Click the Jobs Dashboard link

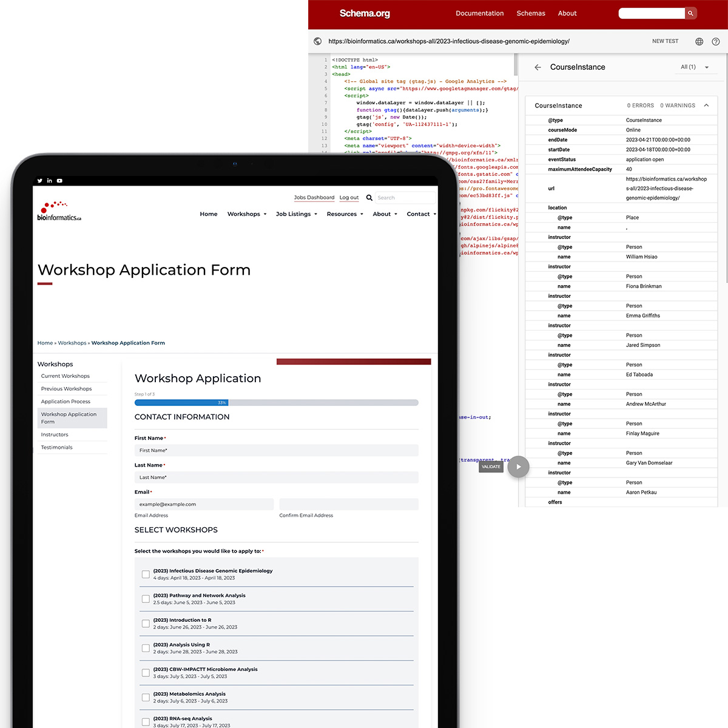click(x=314, y=198)
